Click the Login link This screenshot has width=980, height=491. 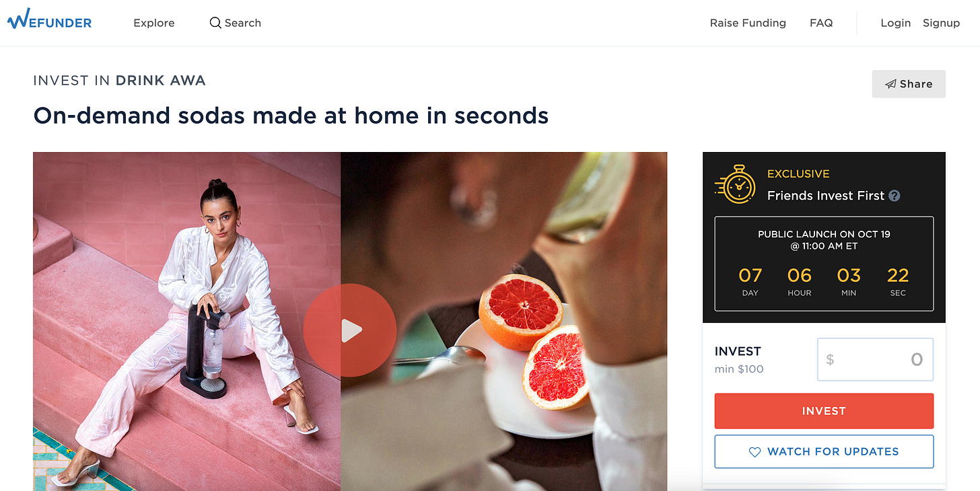click(x=895, y=23)
